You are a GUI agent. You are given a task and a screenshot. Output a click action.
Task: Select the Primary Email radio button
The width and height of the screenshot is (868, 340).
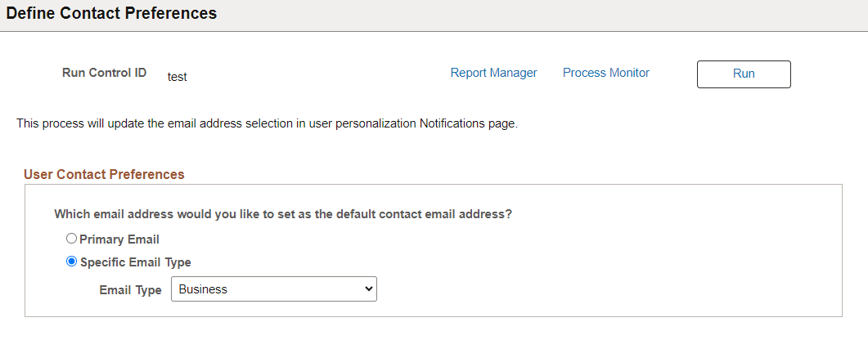(72, 239)
